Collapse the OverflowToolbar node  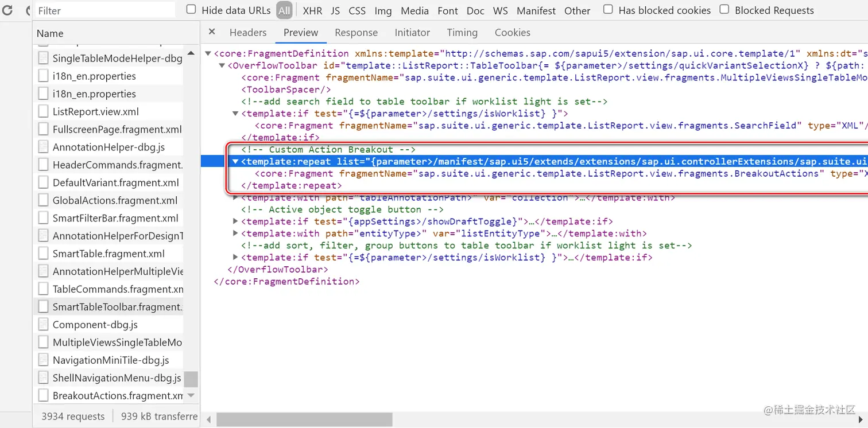point(222,65)
